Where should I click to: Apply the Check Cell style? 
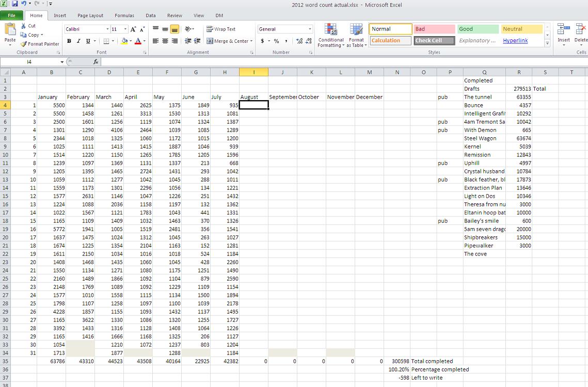434,41
